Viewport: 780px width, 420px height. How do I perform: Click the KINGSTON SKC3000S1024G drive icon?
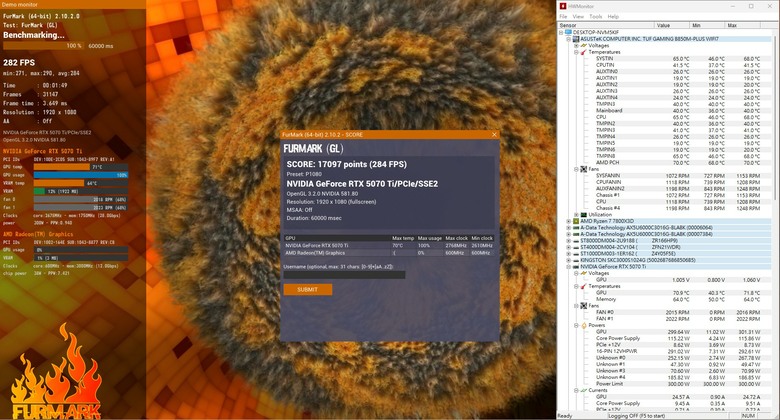click(576, 260)
